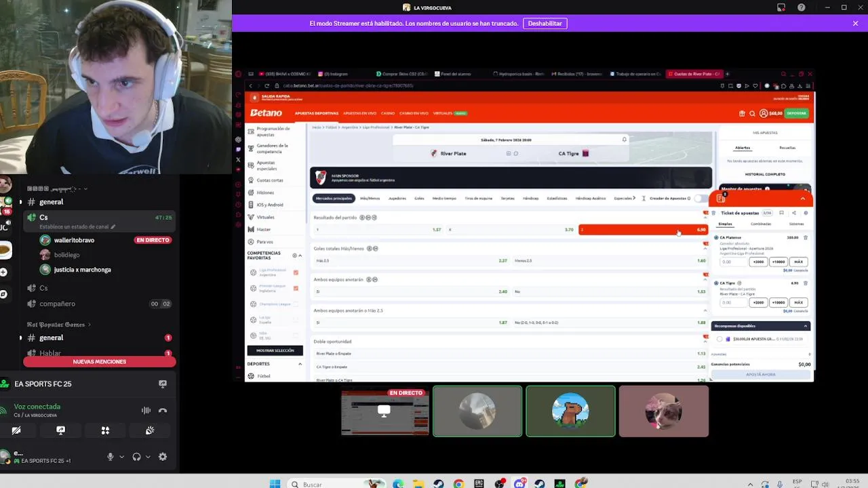Open Casino in Betano menu
The image size is (868, 488).
388,113
